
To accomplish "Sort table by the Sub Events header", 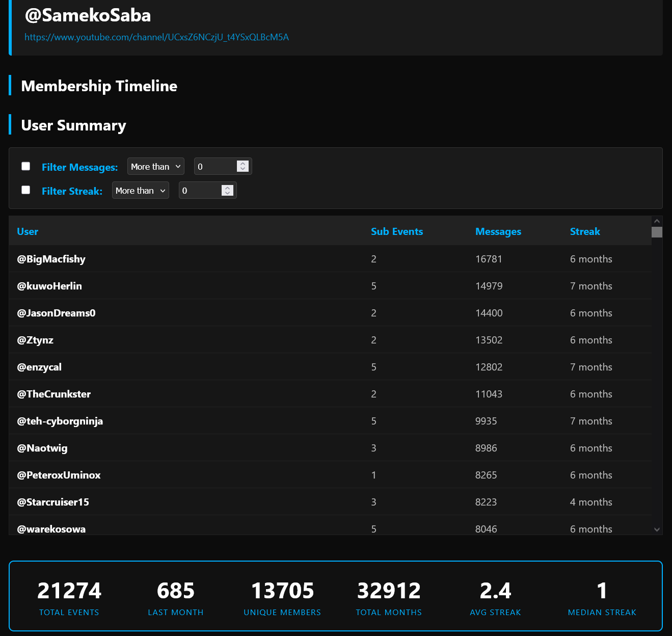I will (x=397, y=231).
